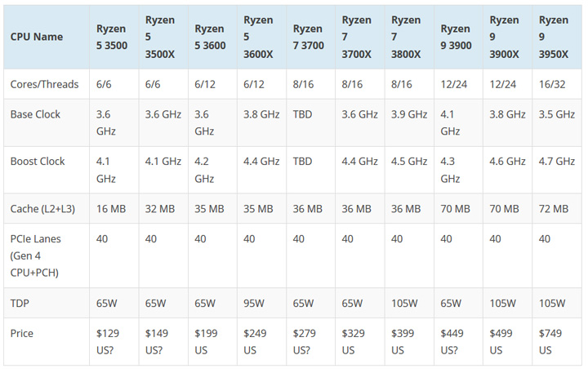Click the $399 US price cell

pyautogui.click(x=409, y=341)
